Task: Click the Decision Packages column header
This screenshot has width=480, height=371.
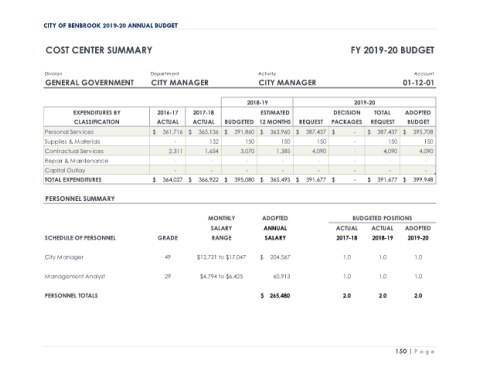Action: coord(347,117)
